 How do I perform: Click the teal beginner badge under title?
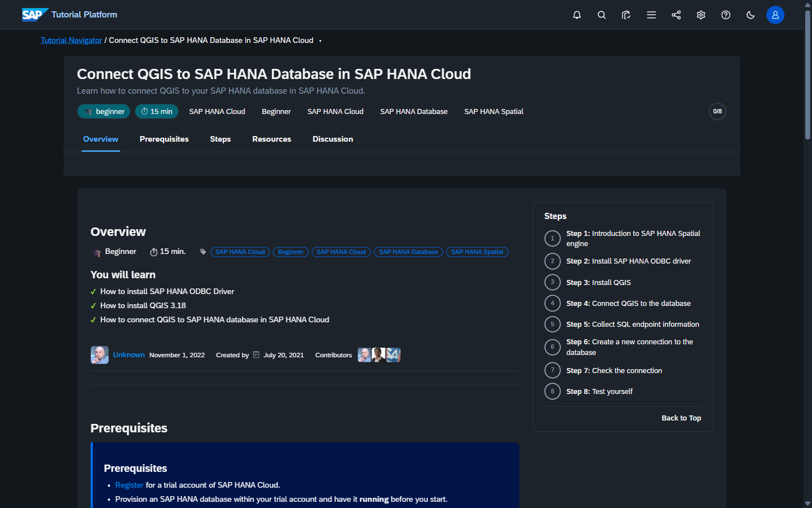tap(104, 111)
